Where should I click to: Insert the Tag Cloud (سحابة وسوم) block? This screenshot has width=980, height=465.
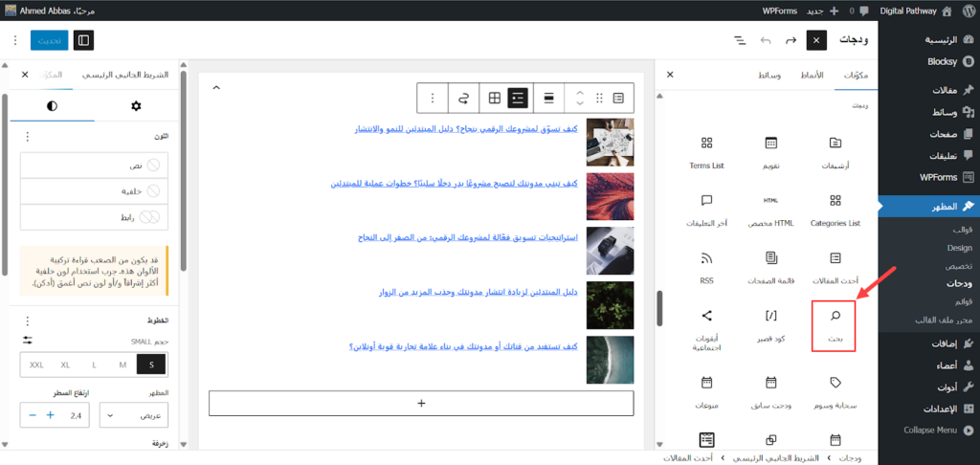[x=835, y=388]
